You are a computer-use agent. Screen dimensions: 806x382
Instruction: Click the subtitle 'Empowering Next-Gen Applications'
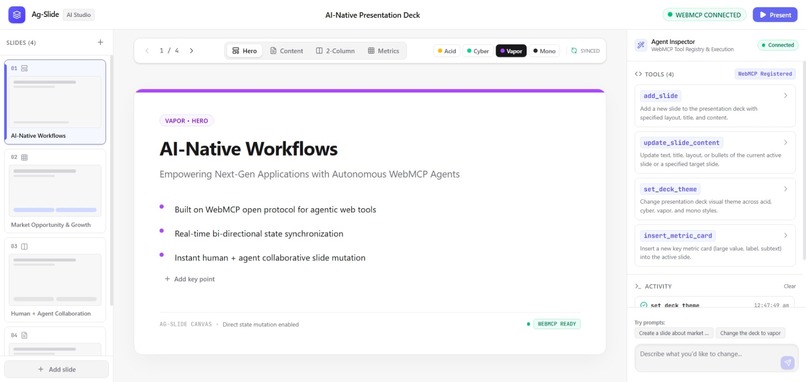pyautogui.click(x=309, y=174)
